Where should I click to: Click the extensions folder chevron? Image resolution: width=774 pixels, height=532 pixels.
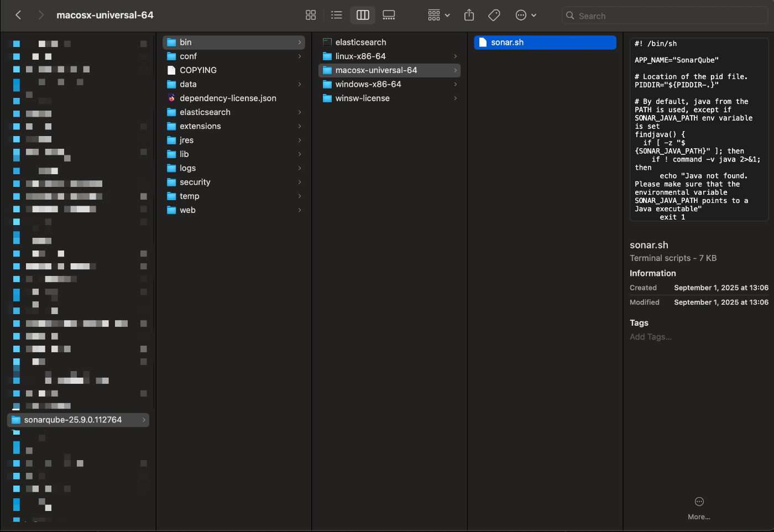(x=300, y=126)
